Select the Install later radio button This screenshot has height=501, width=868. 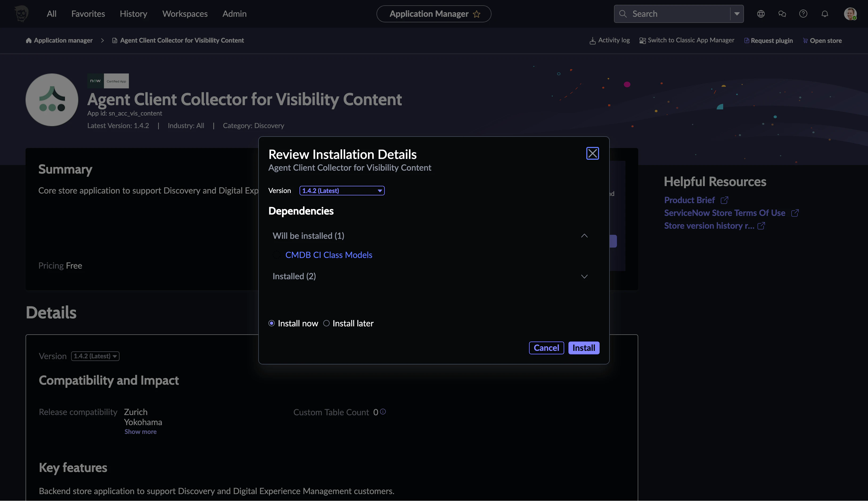pyautogui.click(x=326, y=323)
